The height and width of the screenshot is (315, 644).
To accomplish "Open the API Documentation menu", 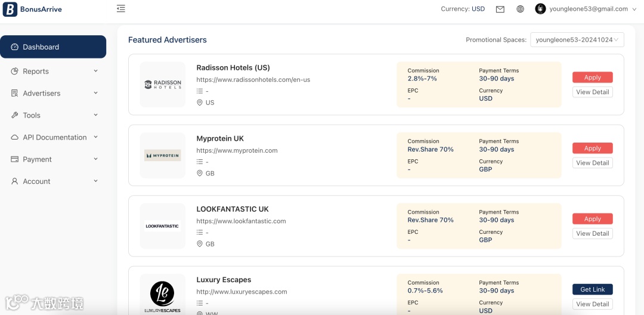I will click(53, 138).
